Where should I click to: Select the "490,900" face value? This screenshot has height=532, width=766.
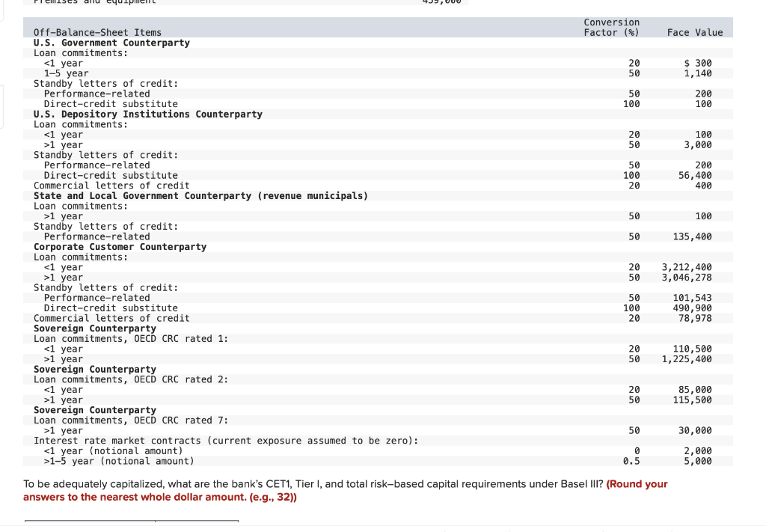click(x=692, y=308)
